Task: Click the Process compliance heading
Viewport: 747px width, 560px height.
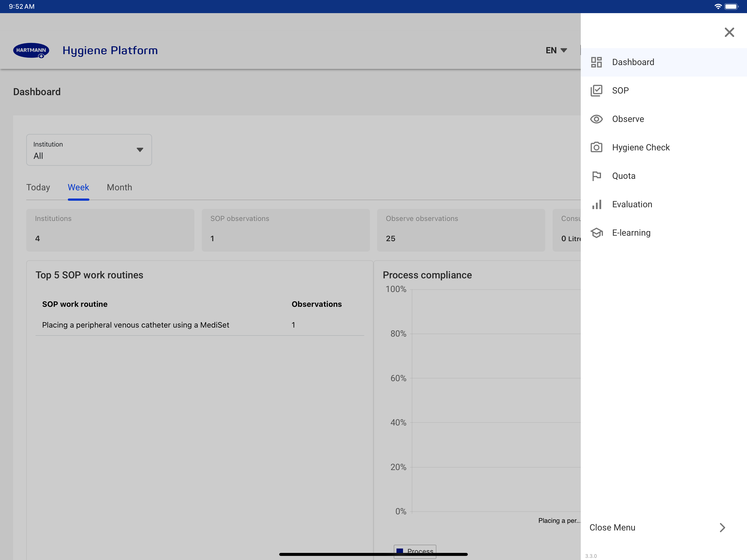Action: click(x=427, y=275)
